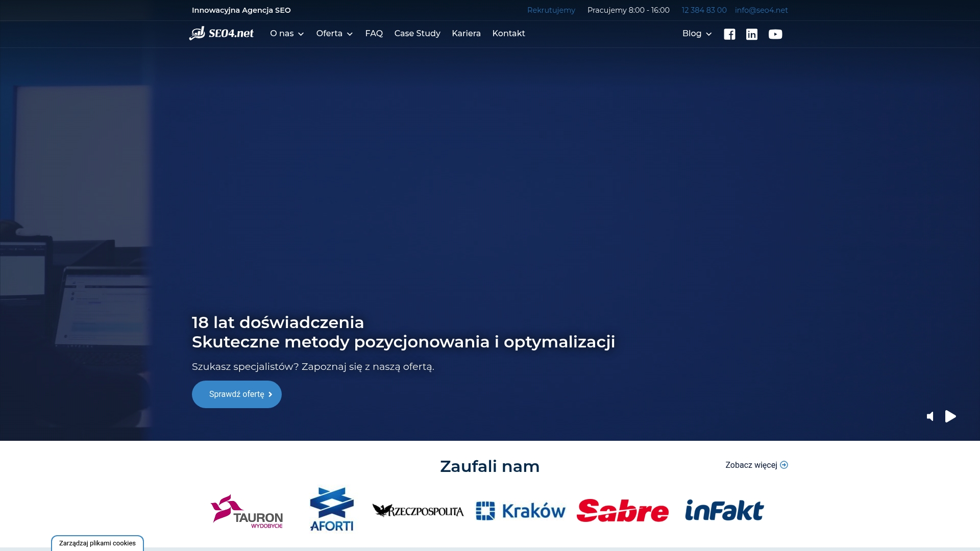Open the Facebook page icon
Image resolution: width=980 pixels, height=551 pixels.
click(729, 34)
